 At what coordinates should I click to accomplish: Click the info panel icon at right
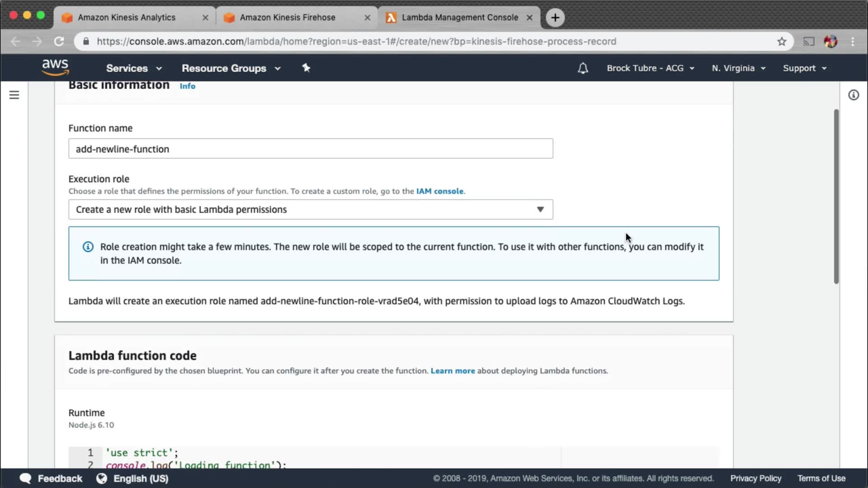854,95
